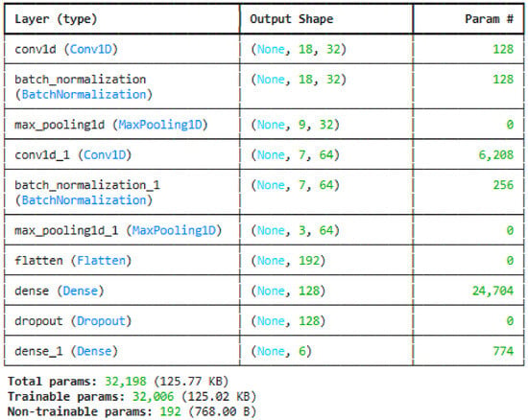Click dropout output shape '(None, 128)'
The width and height of the screenshot is (528, 420).
[x=288, y=321]
